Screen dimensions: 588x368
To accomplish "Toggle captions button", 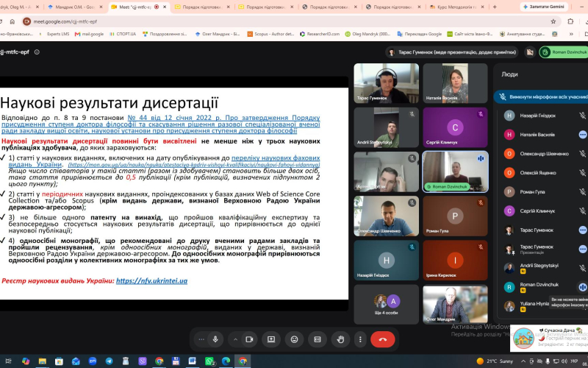I will 318,339.
